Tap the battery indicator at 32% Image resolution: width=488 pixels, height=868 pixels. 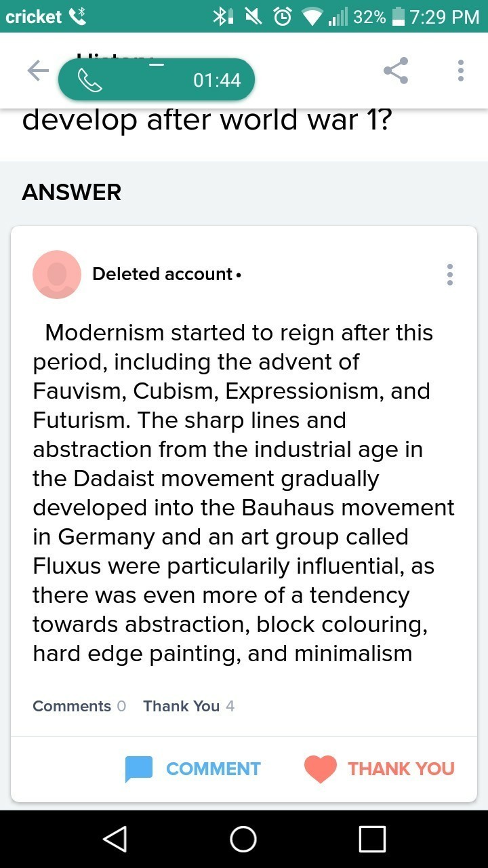399,16
